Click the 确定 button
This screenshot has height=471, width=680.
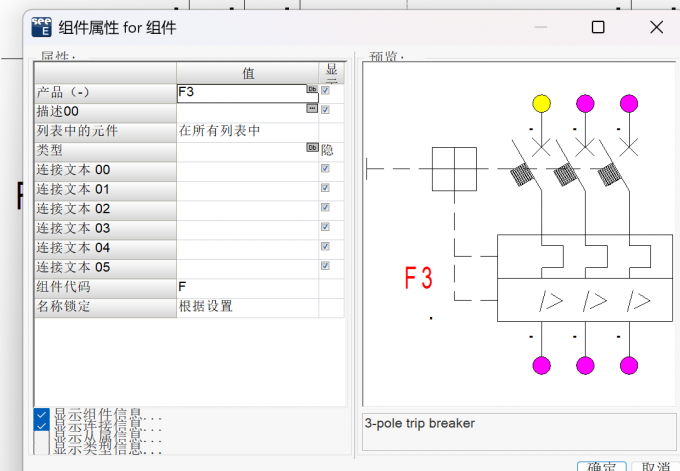click(602, 467)
